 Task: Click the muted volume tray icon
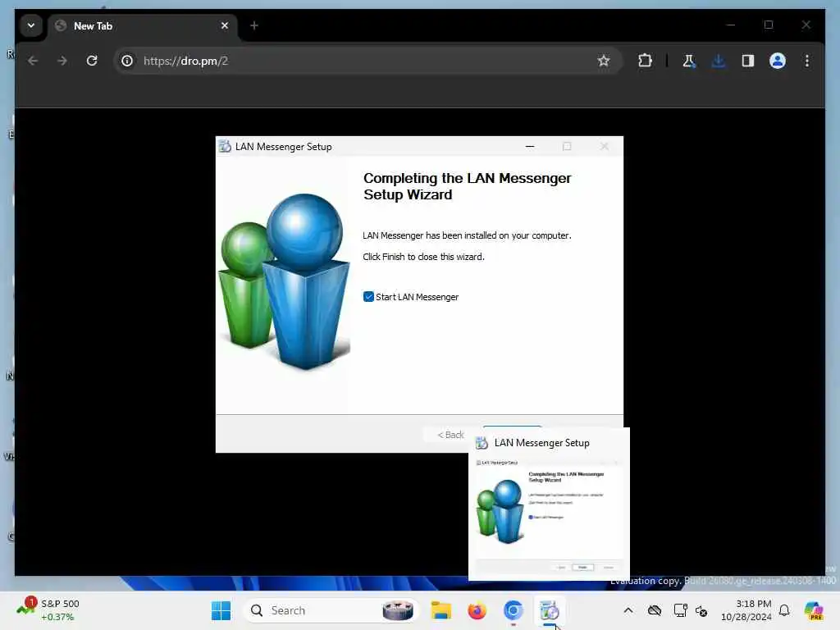(701, 610)
